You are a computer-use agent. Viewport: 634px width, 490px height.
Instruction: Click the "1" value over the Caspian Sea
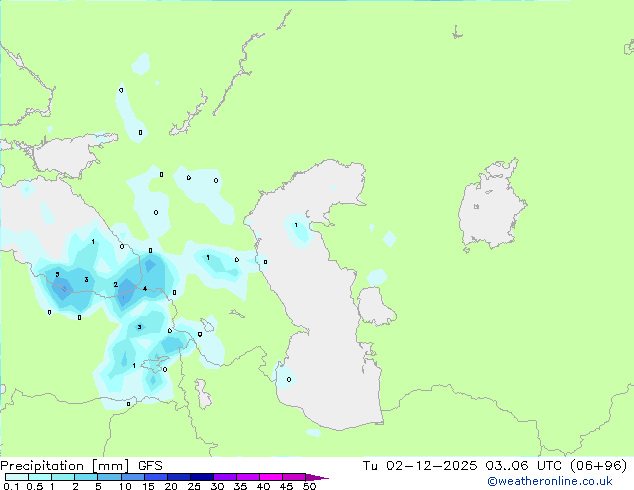pos(296,225)
